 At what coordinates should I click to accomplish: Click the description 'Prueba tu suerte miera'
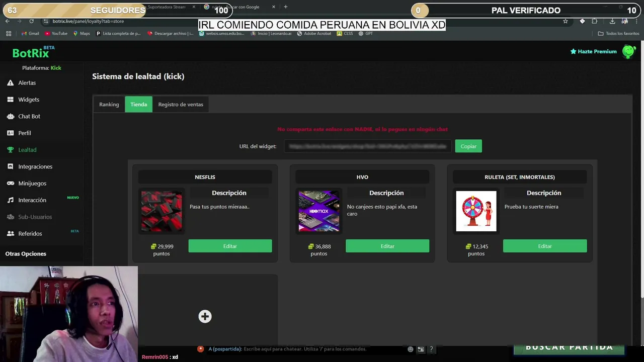[x=531, y=207]
